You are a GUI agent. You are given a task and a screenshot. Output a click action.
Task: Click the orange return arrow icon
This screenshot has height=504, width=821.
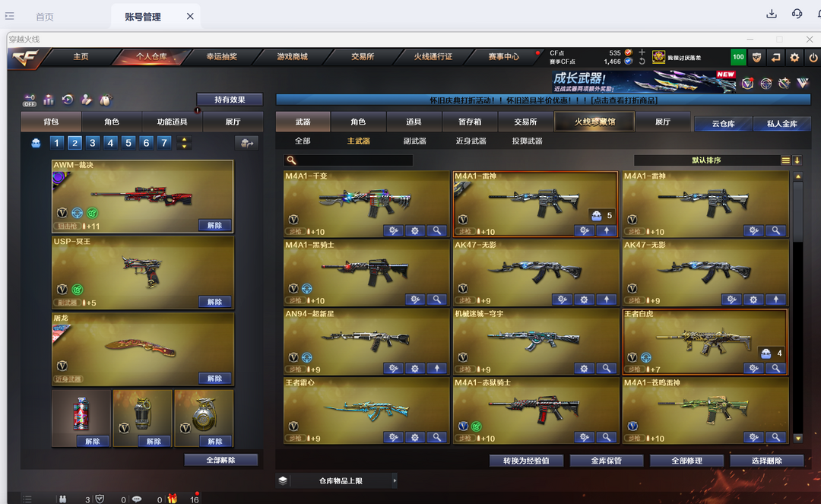[x=775, y=58]
